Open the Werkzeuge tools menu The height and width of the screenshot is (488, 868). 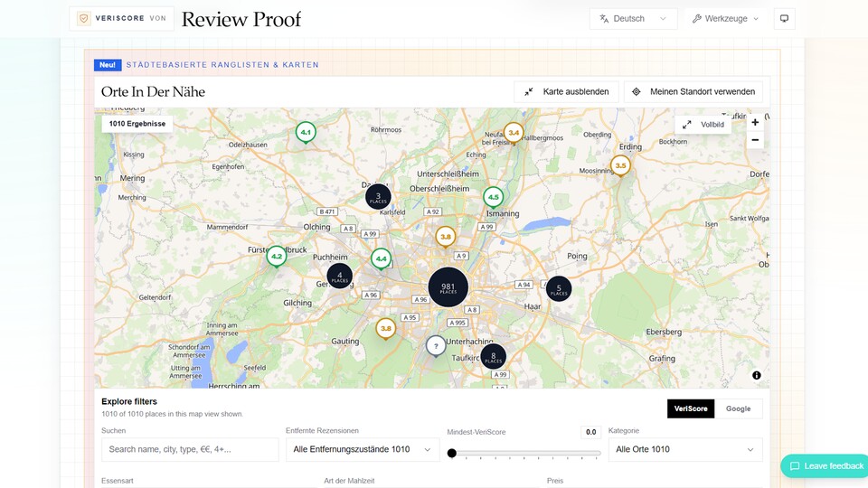[x=725, y=18]
